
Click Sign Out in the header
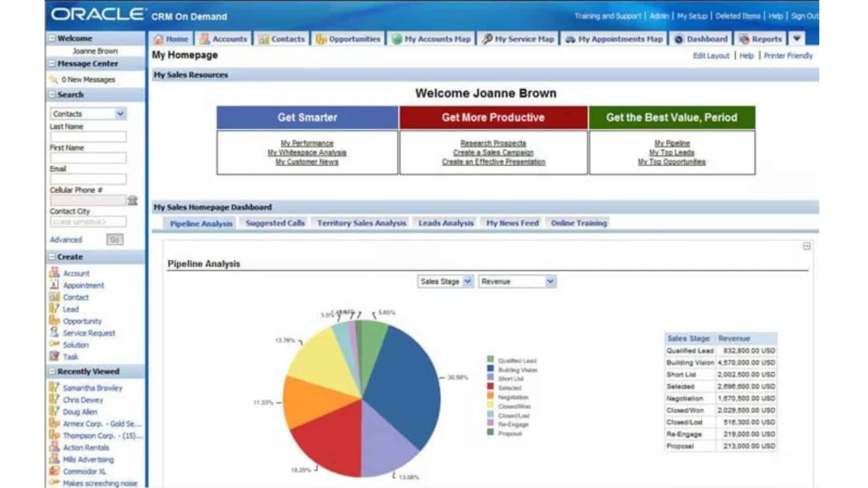805,16
